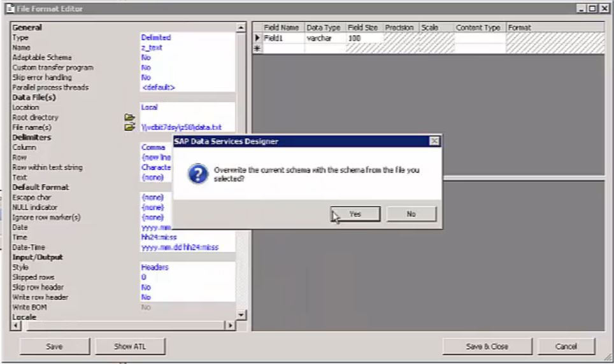Click left arrow of horizontal scrollbar

[16, 325]
